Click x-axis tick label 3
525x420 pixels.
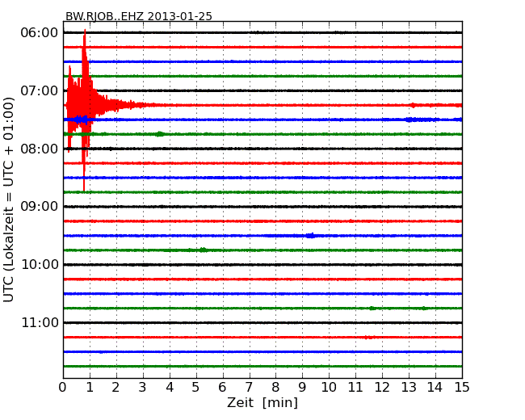(143, 388)
